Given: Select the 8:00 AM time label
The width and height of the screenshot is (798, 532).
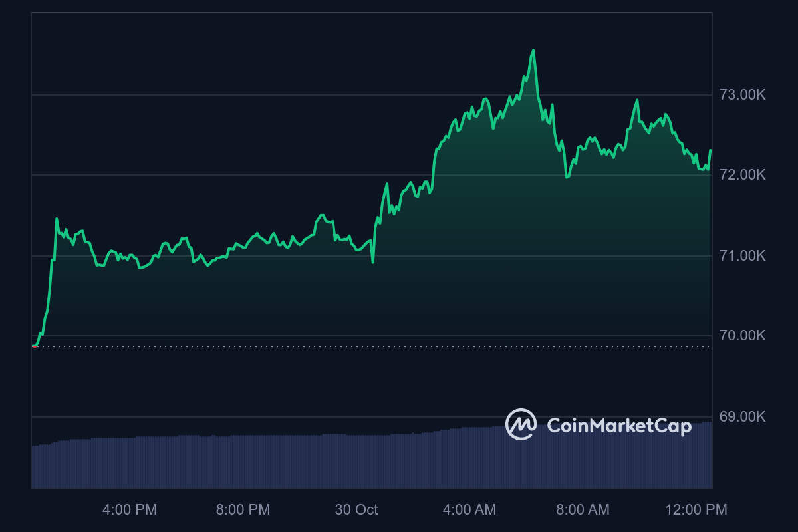Looking at the screenshot, I should (x=583, y=510).
